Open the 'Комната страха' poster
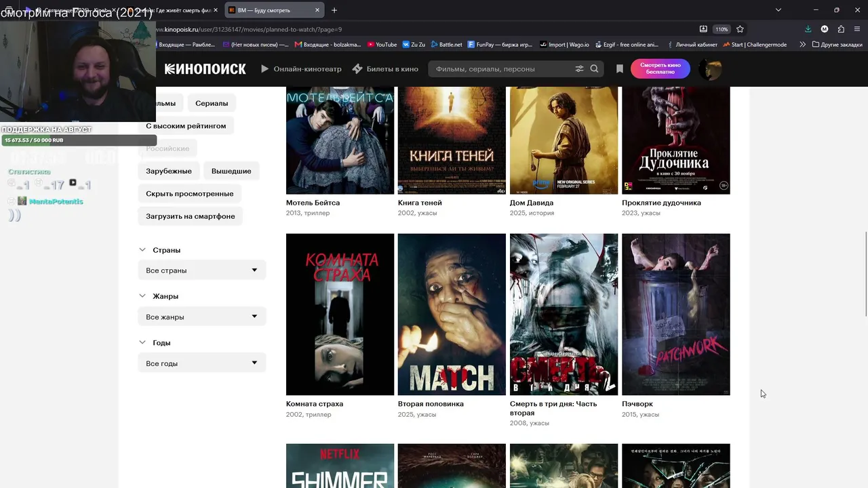This screenshot has height=488, width=868. pyautogui.click(x=340, y=314)
